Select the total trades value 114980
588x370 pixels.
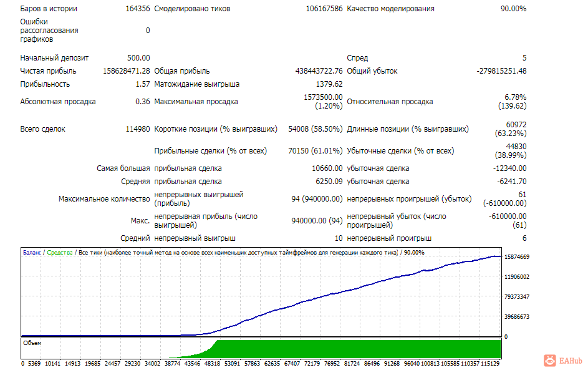tap(138, 129)
